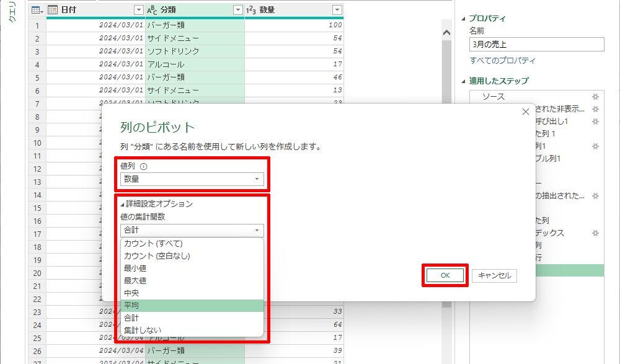Select 集計しない in the aggregate list
Viewport: 620px width, 364px height.
(192, 330)
